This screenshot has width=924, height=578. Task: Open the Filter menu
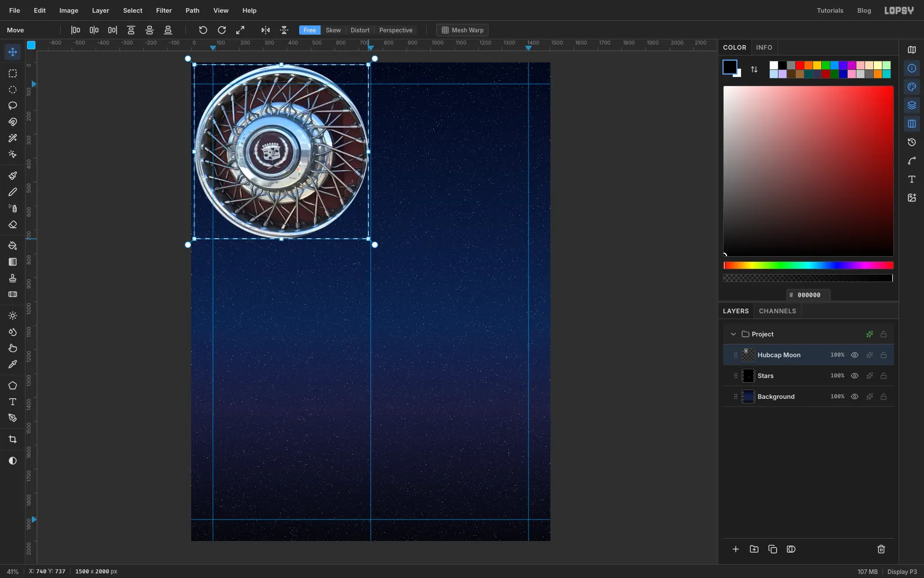164,10
